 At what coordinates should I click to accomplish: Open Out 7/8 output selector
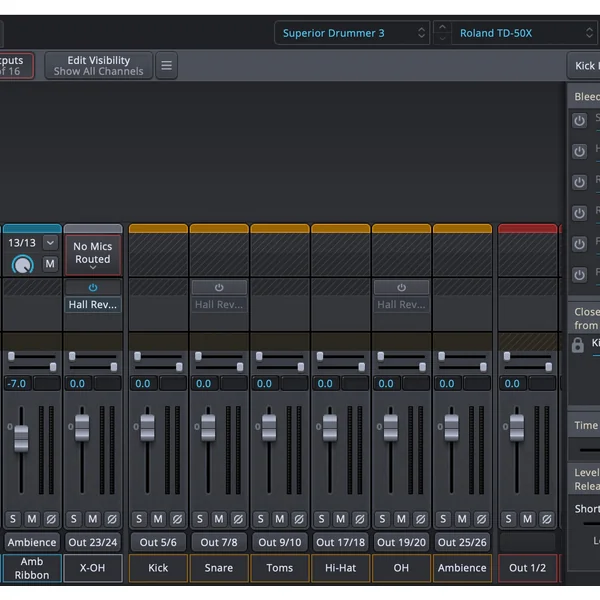click(x=219, y=542)
